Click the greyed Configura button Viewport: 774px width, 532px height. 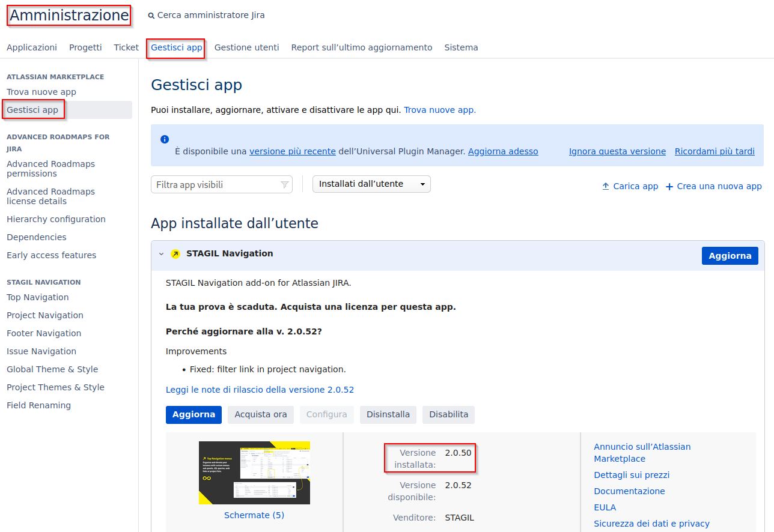point(327,415)
